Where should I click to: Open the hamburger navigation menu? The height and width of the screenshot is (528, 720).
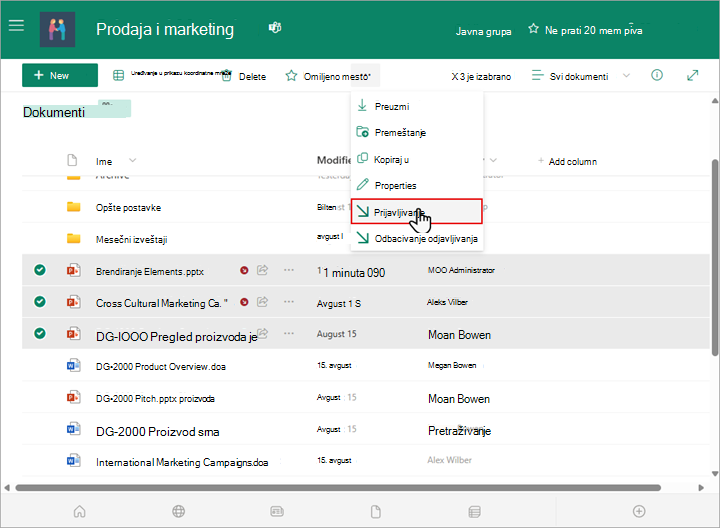point(16,25)
